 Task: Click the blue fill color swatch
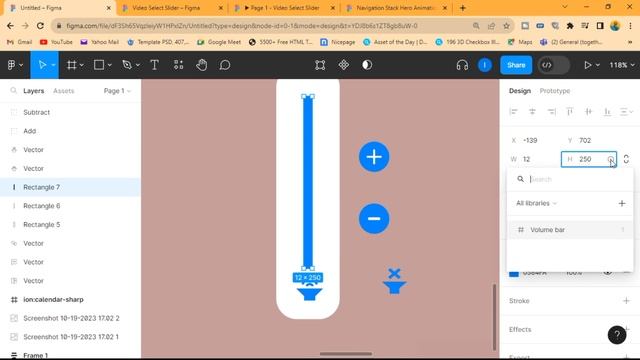514,273
